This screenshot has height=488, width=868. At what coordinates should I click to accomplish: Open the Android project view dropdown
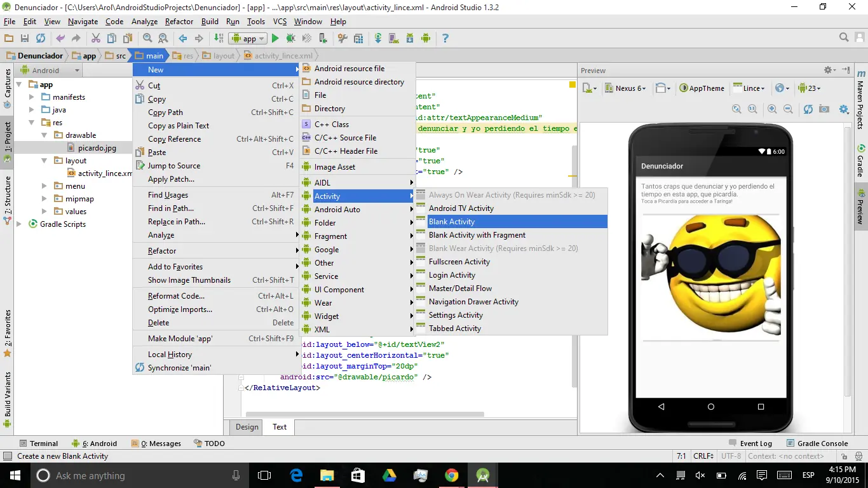click(x=50, y=71)
